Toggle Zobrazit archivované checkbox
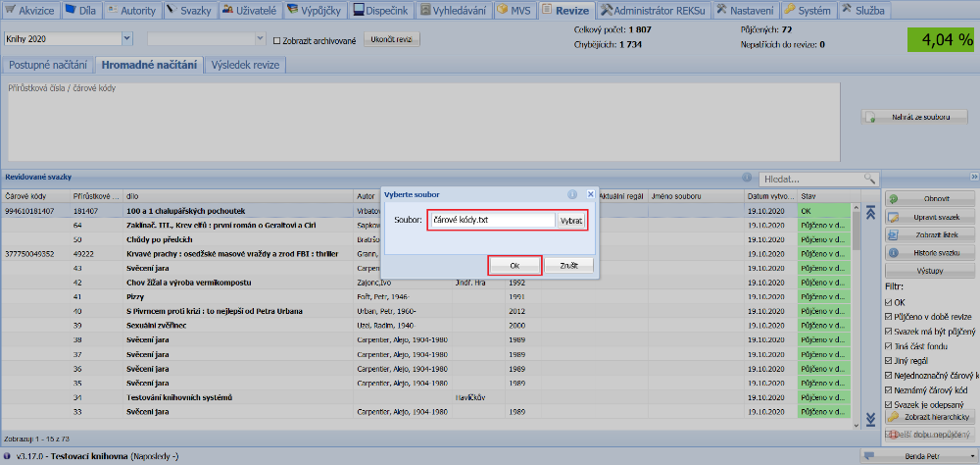Screen dimensions: 980x465 (276, 40)
